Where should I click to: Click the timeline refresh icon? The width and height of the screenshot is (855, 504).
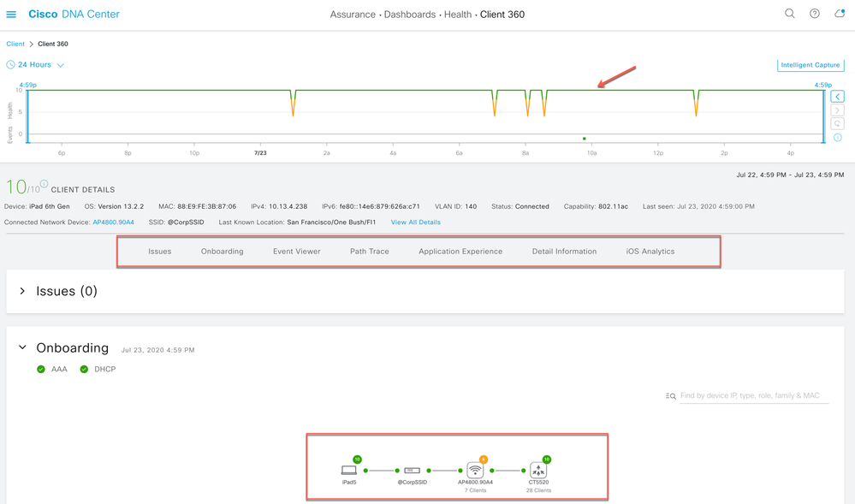(x=838, y=124)
